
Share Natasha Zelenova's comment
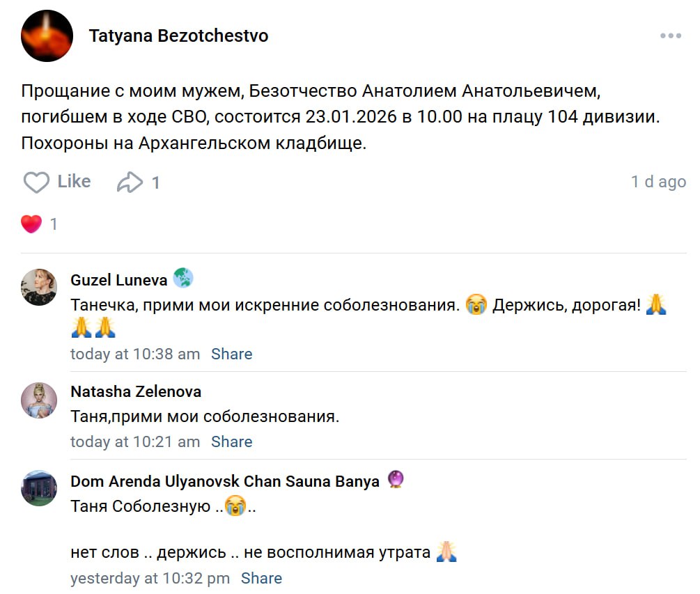[x=232, y=441]
